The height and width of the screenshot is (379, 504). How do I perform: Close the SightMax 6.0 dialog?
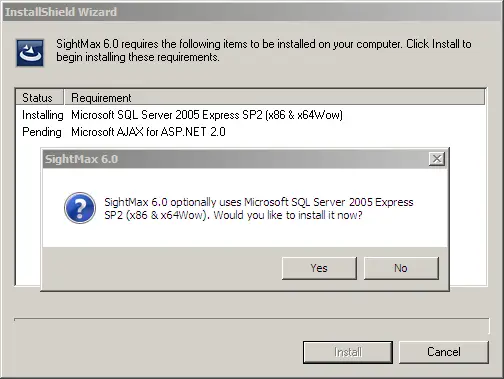click(x=437, y=159)
